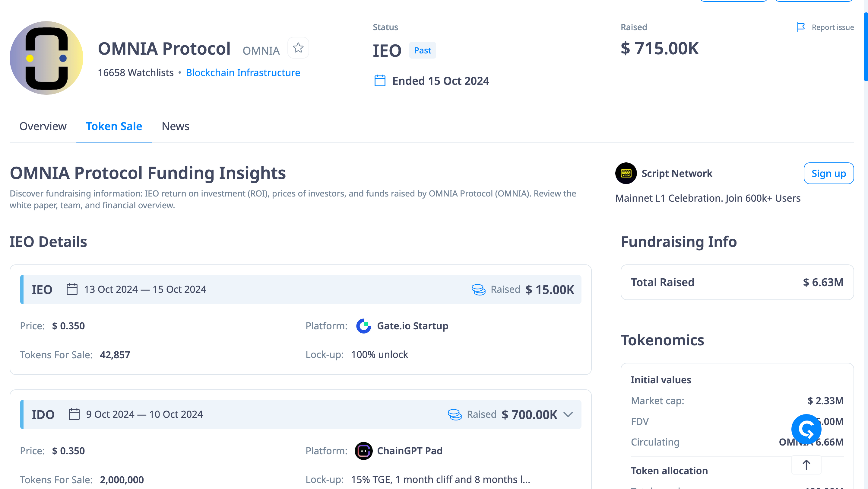
Task: Toggle the Past status badge on IEO
Action: tap(423, 50)
